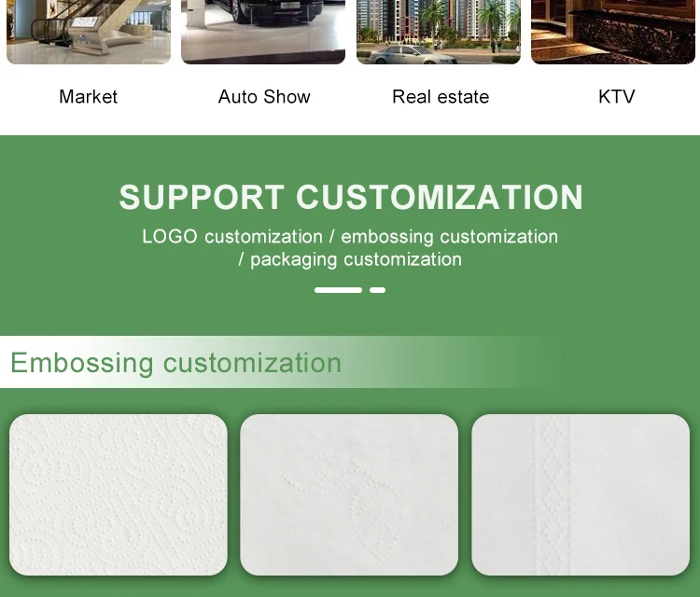Select the Real estate caption

[x=441, y=97]
